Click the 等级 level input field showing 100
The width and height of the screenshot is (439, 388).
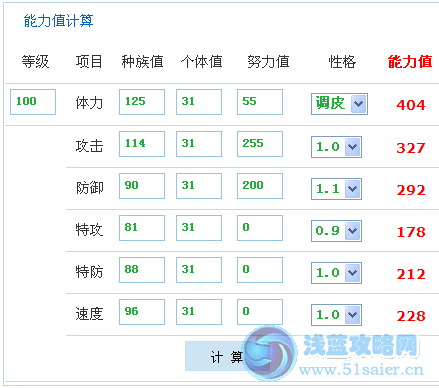tap(33, 102)
